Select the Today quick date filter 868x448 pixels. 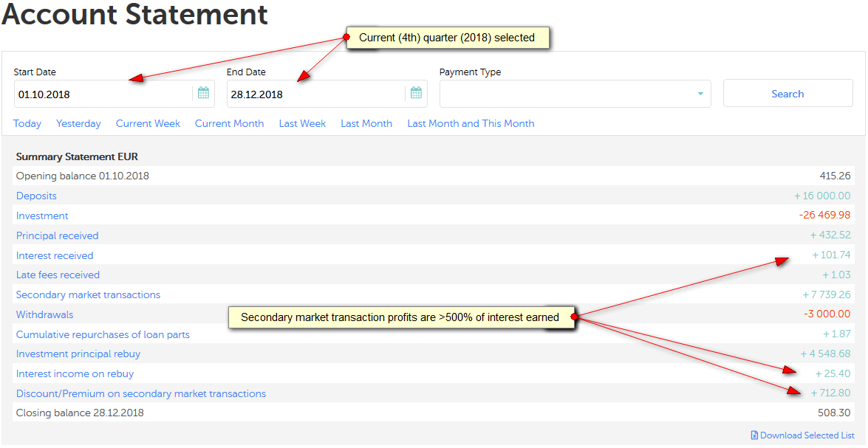coord(27,124)
